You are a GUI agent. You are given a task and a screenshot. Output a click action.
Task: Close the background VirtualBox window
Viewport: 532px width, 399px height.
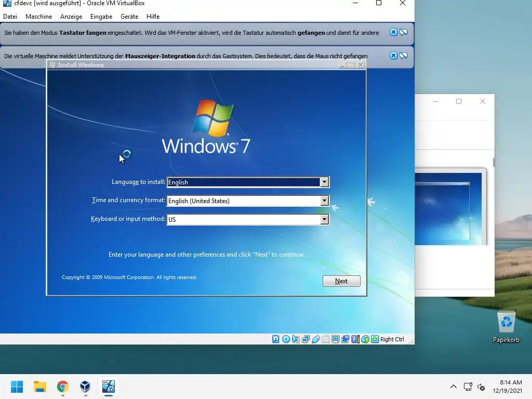tap(483, 101)
